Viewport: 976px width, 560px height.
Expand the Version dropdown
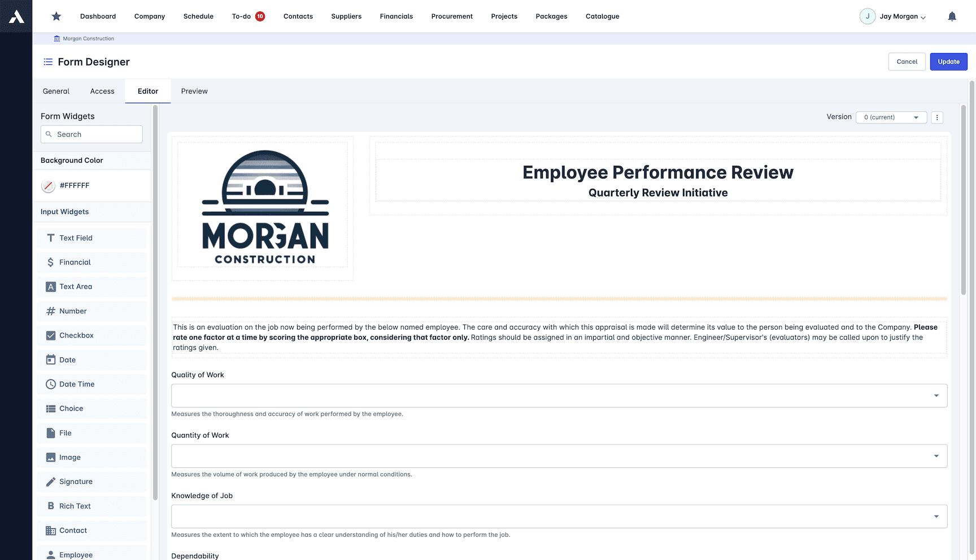891,117
